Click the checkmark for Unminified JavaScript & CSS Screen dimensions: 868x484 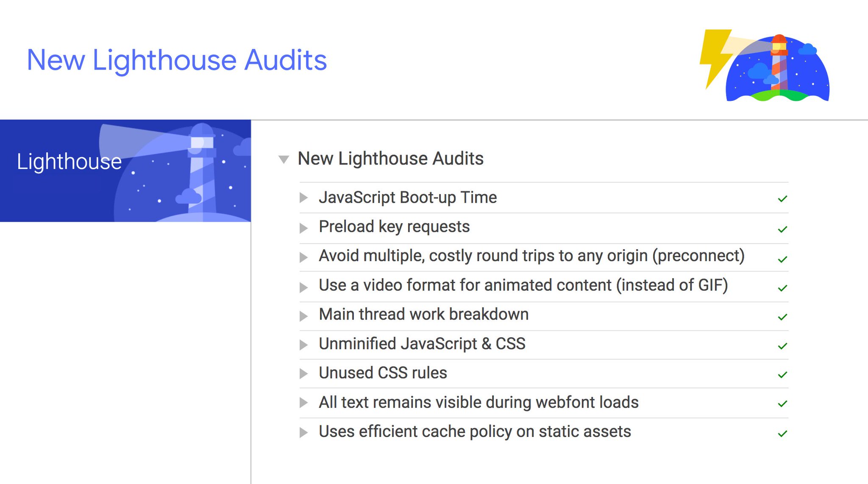pyautogui.click(x=782, y=346)
